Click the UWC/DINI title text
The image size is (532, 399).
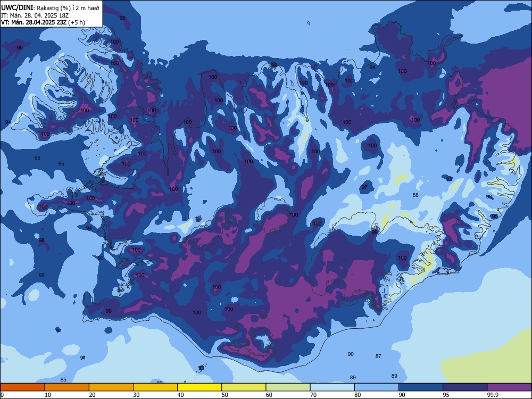pyautogui.click(x=18, y=7)
